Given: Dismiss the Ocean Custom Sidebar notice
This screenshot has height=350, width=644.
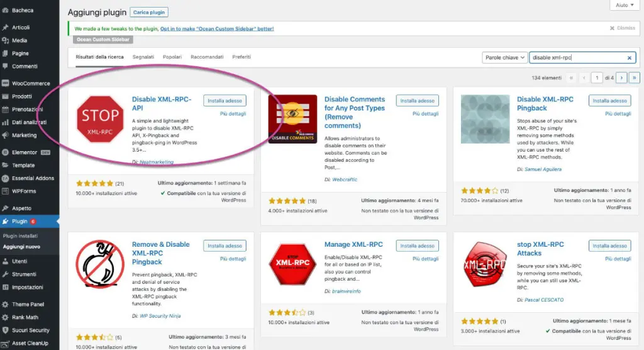Looking at the screenshot, I should (623, 28).
